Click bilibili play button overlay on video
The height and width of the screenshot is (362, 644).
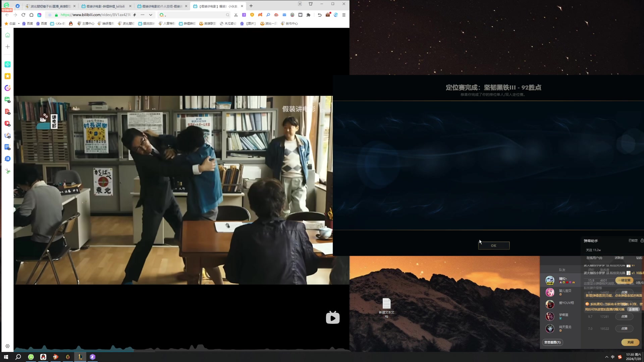tap(333, 317)
